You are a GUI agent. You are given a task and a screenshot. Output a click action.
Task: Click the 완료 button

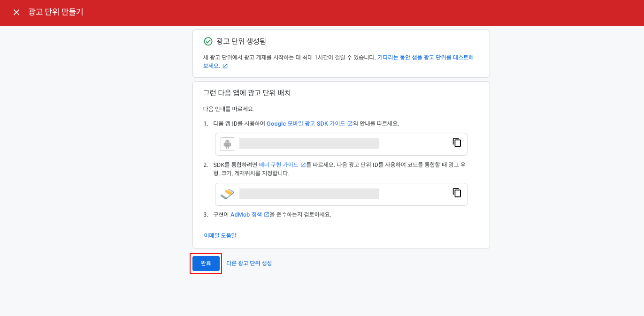coord(206,263)
